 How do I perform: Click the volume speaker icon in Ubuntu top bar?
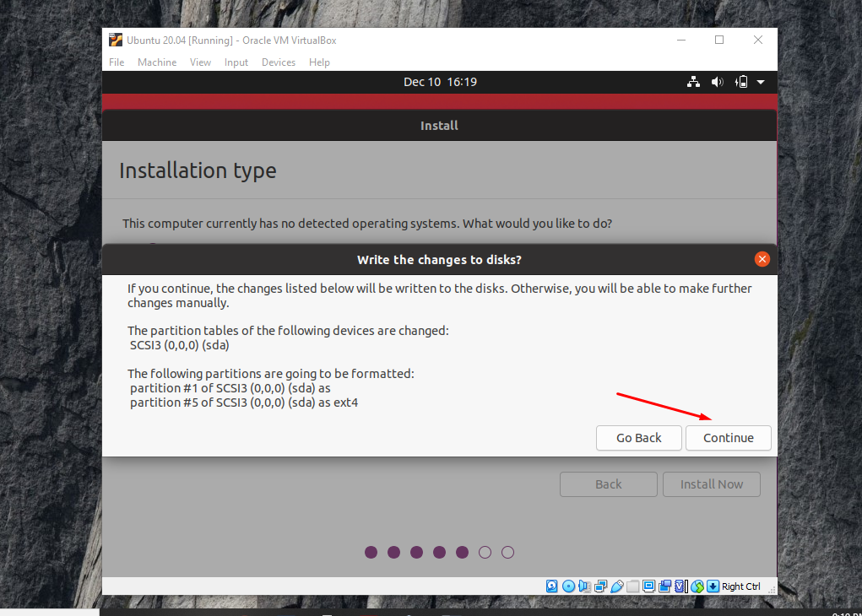(x=717, y=82)
